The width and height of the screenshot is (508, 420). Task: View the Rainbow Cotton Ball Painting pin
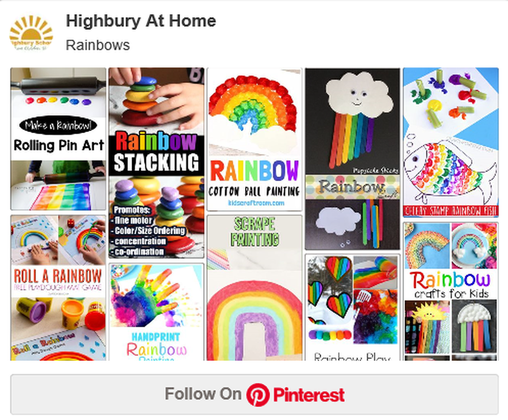tap(255, 139)
